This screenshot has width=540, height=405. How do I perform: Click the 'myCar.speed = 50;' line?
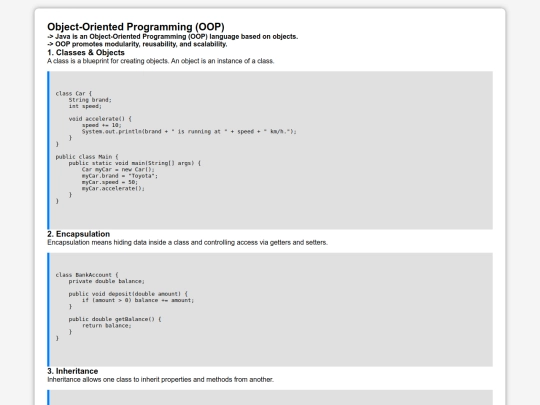[110, 182]
